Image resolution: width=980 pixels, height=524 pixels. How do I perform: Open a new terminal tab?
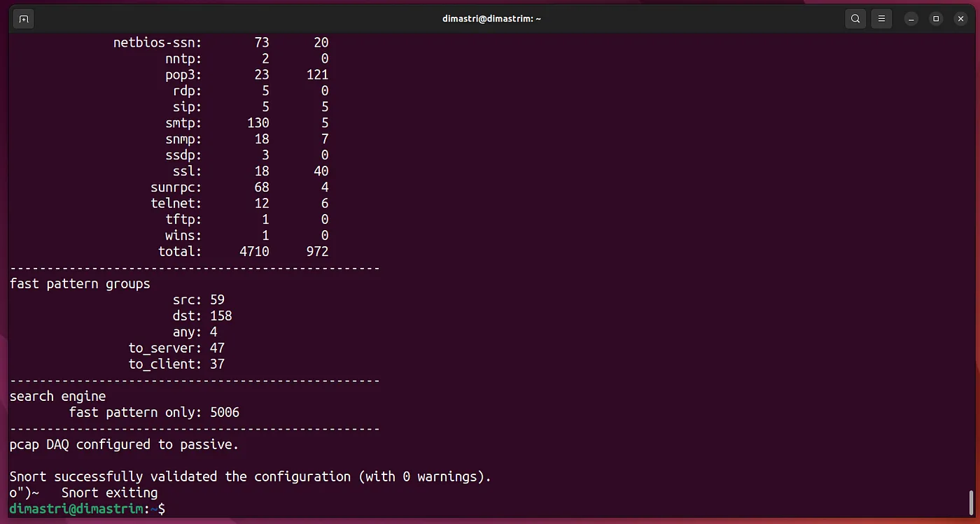pyautogui.click(x=24, y=19)
